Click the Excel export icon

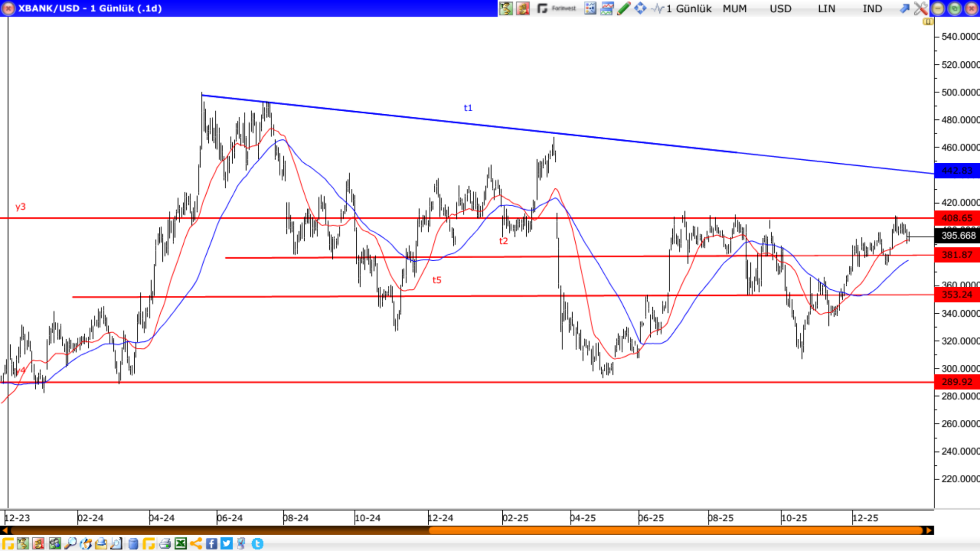181,543
